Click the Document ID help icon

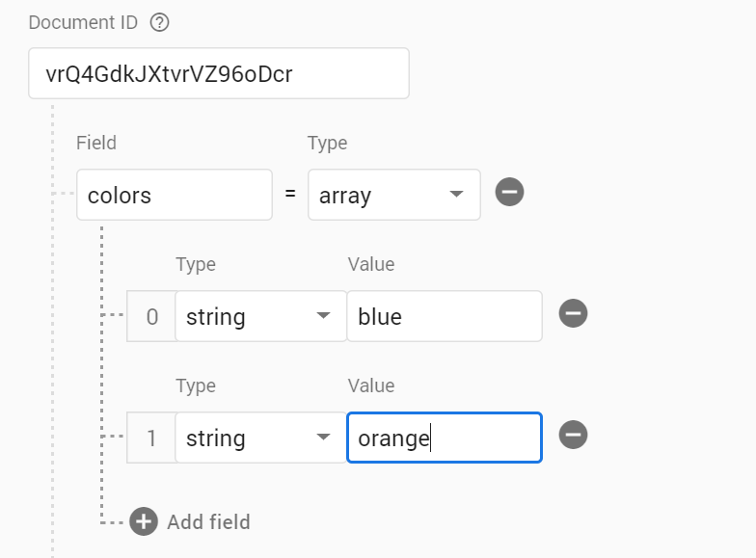159,22
